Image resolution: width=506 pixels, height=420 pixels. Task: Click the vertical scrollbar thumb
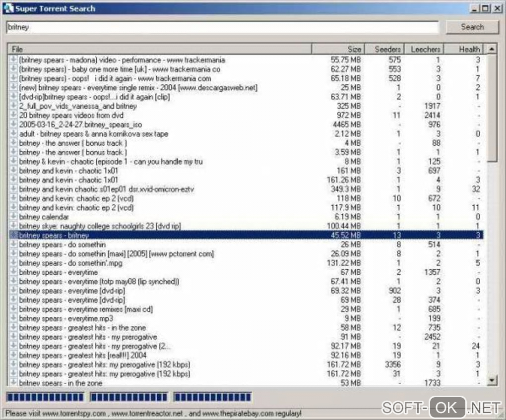coord(492,108)
